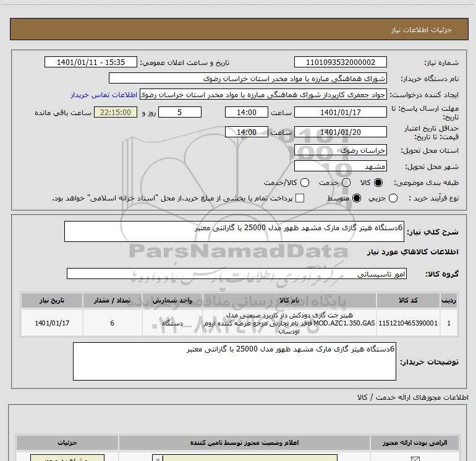Expand the supplier license status dropdown
The width and height of the screenshot is (476, 461).
157,459
